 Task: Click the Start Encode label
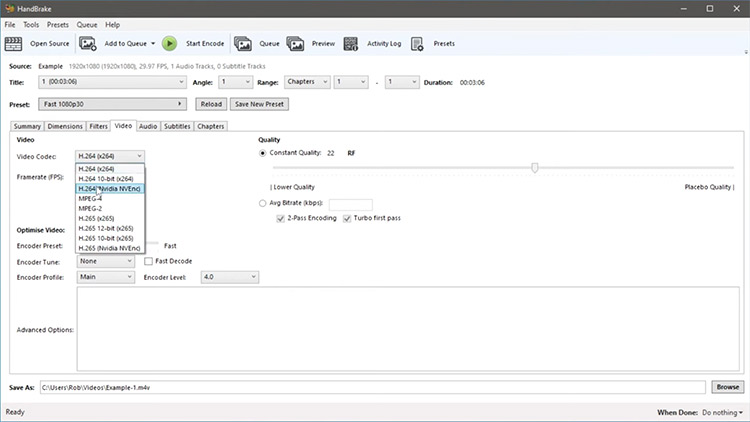205,44
